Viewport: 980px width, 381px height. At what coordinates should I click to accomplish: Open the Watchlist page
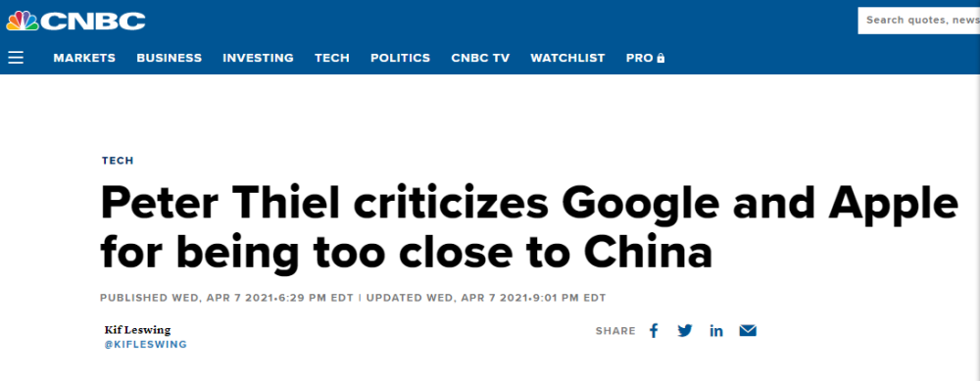pos(567,58)
